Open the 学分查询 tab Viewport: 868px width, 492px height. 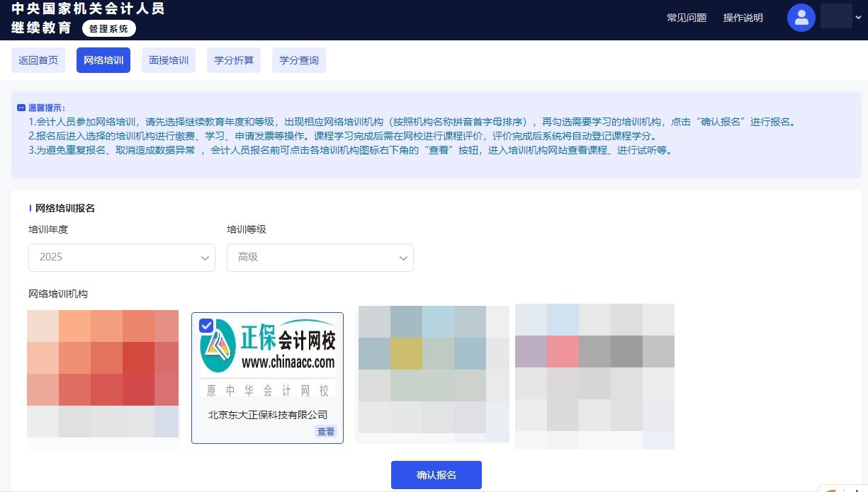click(x=298, y=60)
